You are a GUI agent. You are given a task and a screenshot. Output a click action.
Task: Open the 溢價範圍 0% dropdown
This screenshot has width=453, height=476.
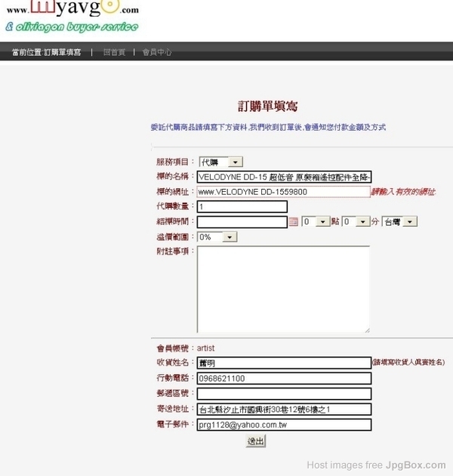coord(217,236)
